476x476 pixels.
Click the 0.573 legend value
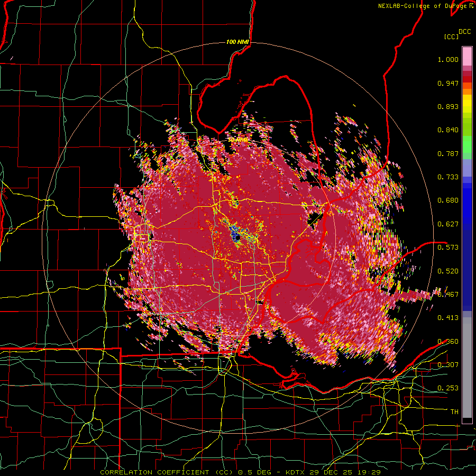tap(448, 248)
